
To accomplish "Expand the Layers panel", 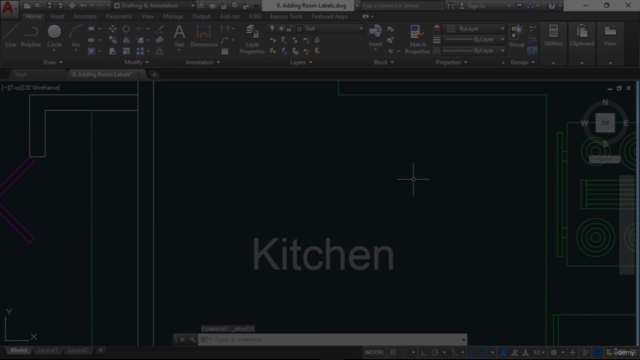I will pos(301,62).
